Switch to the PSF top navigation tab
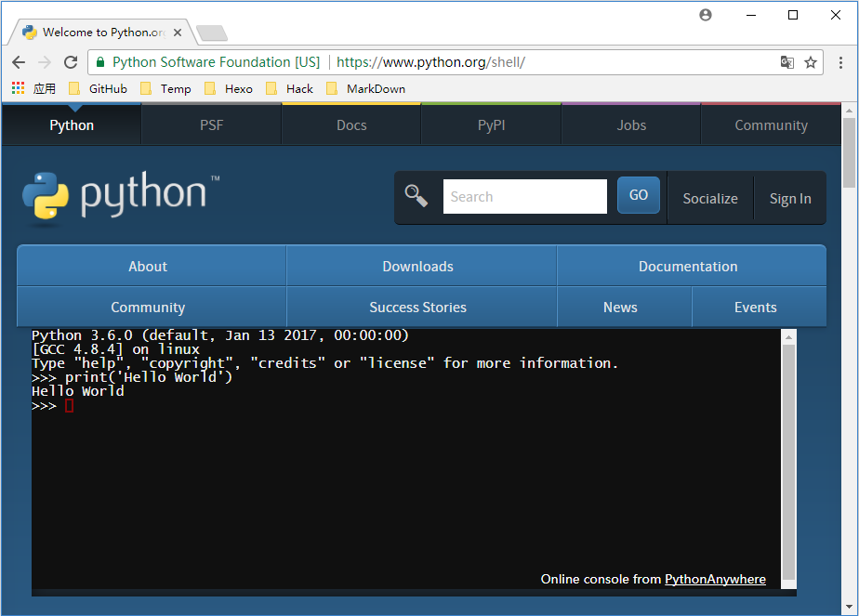This screenshot has width=859, height=616. (211, 125)
